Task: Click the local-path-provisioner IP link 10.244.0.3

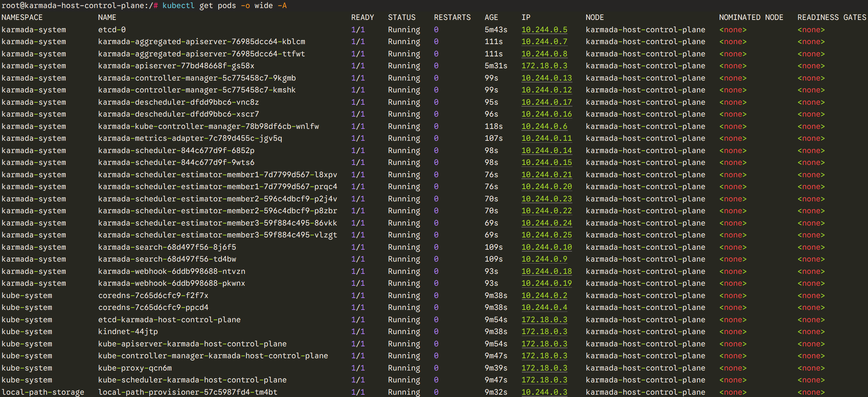Action: coord(544,392)
